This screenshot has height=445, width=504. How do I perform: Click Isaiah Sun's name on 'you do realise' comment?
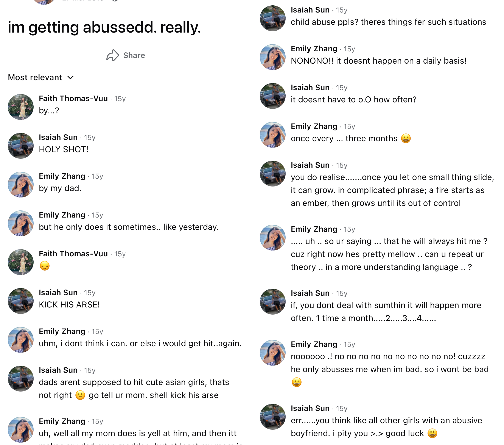click(x=310, y=165)
